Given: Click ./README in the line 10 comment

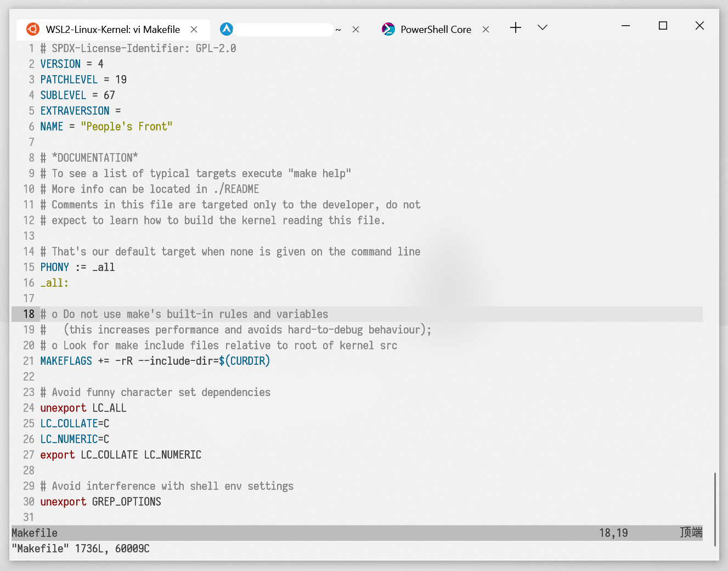Looking at the screenshot, I should coord(236,189).
